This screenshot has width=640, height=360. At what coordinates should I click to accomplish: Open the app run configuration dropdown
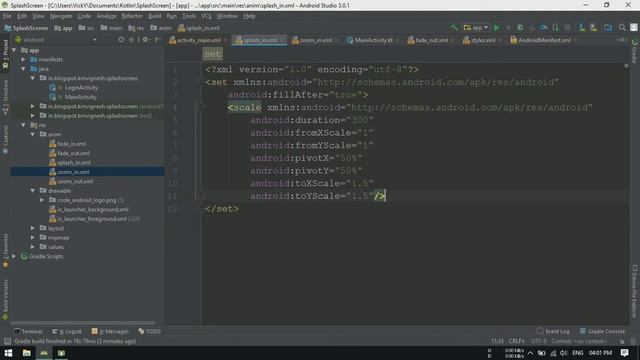click(476, 28)
